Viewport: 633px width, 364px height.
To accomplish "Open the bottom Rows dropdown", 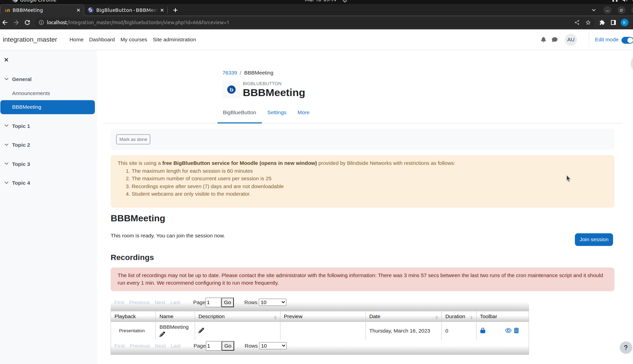I will [273, 345].
